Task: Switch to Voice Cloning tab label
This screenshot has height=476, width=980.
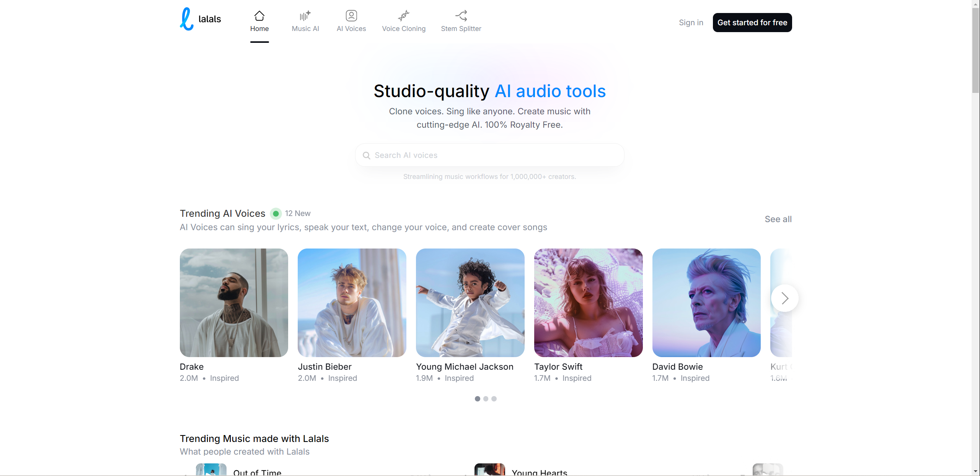Action: tap(403, 29)
